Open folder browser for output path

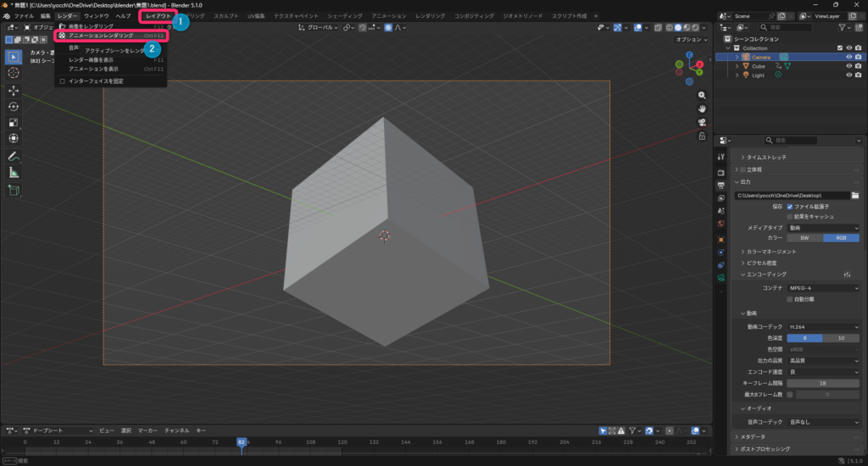(855, 195)
